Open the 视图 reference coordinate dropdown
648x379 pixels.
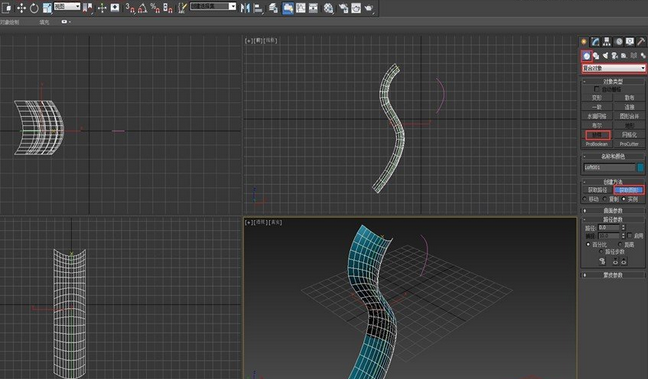tap(67, 6)
